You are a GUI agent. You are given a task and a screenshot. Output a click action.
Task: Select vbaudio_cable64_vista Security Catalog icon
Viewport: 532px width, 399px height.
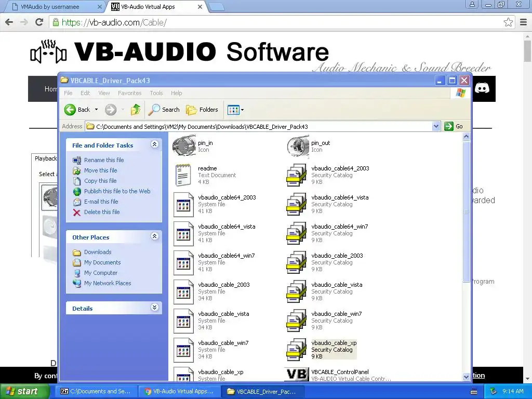pos(297,204)
